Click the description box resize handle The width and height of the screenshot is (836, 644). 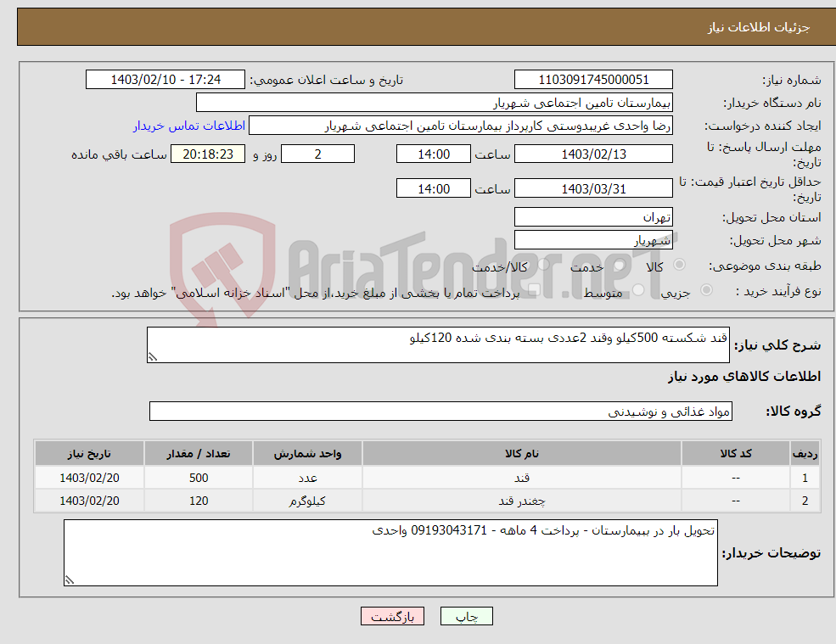(x=153, y=357)
